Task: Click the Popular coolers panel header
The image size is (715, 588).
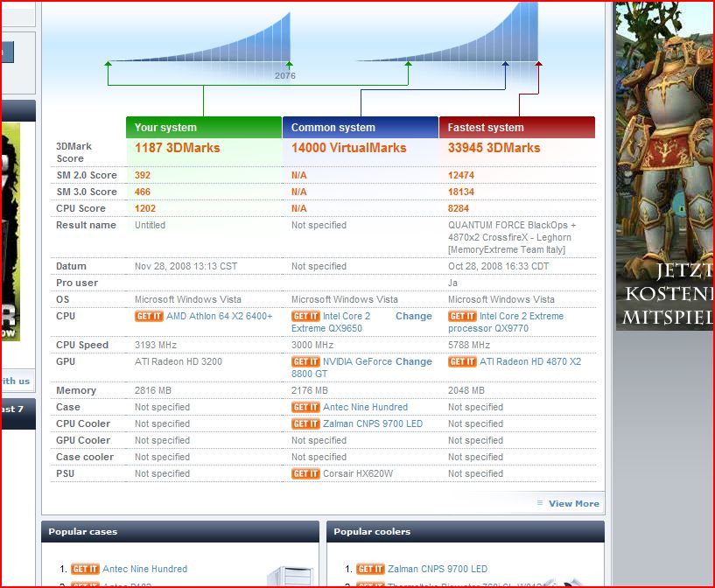Action: tap(466, 532)
